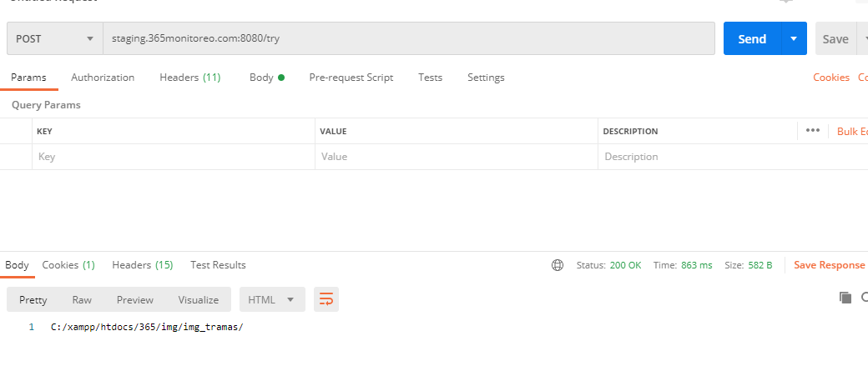Open the request Headers (11) tab
868x366 pixels.
coord(189,78)
